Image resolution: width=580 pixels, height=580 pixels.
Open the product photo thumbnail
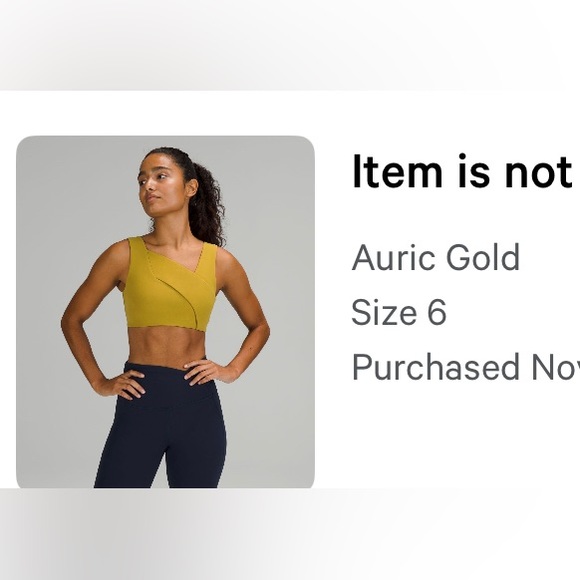pos(165,312)
